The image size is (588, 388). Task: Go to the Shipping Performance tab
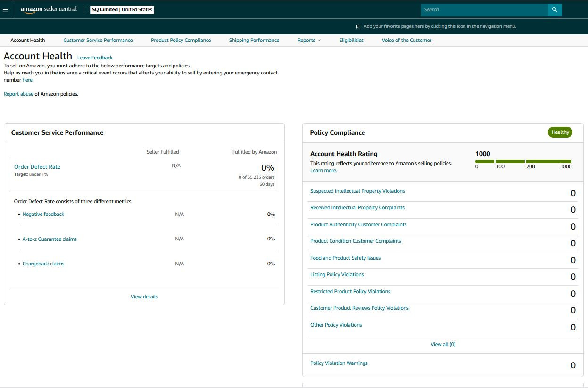tap(254, 40)
